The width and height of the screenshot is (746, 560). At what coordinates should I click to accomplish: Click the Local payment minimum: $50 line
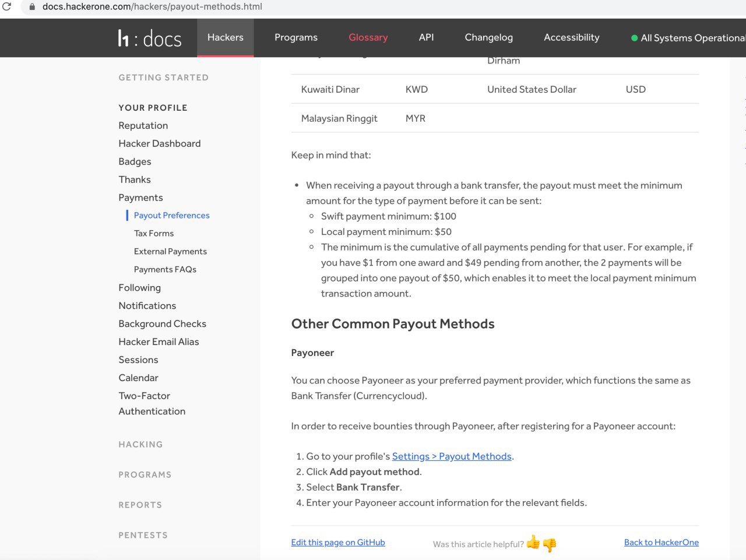[x=386, y=232]
